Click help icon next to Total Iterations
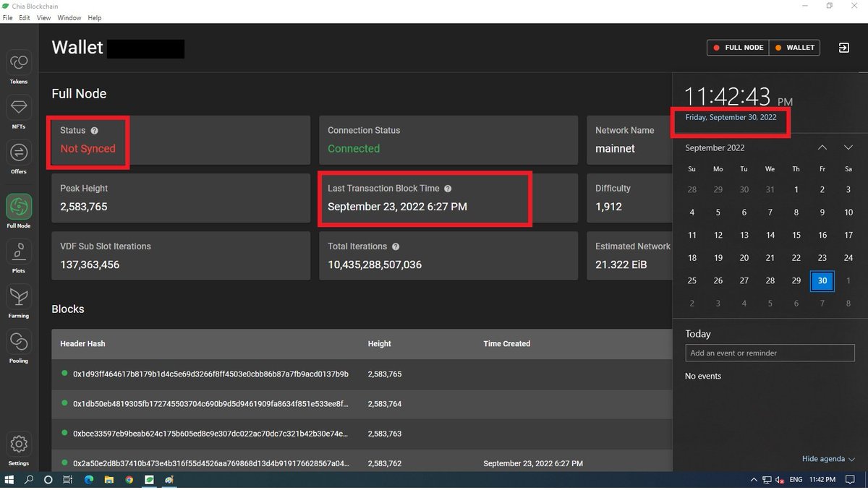The width and height of the screenshot is (868, 490). (396, 246)
